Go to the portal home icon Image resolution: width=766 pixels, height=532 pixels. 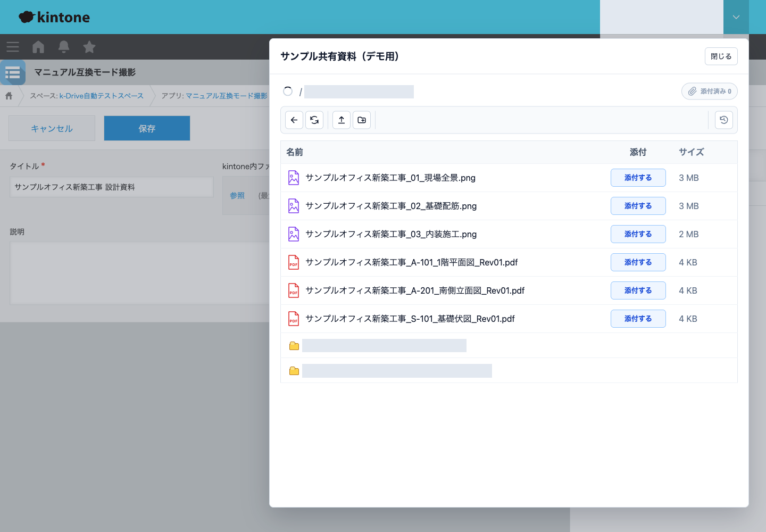(38, 47)
